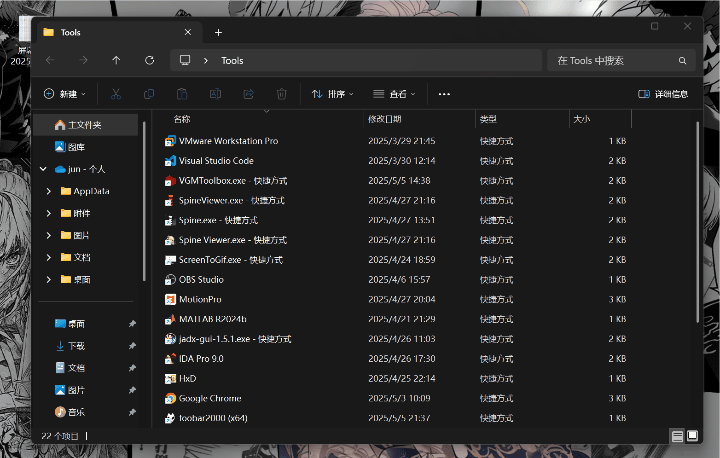Sort by 大小 column header
This screenshot has height=458, width=720.
pyautogui.click(x=581, y=119)
